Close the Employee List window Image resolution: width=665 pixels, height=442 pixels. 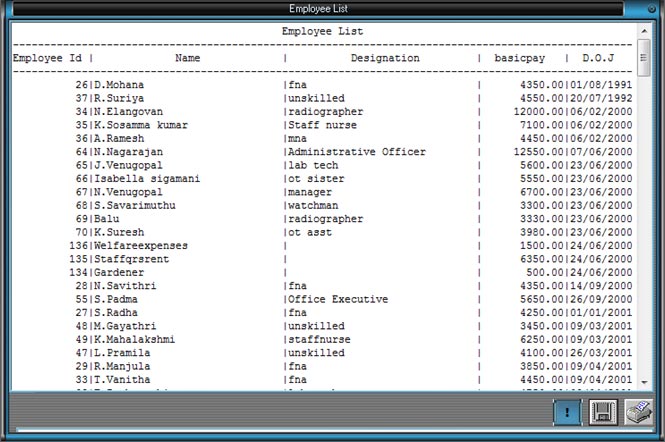coord(651,8)
